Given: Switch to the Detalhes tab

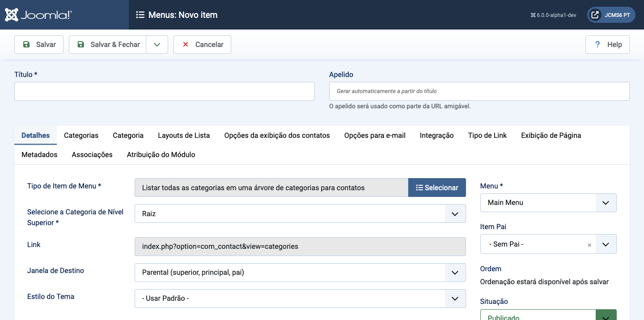Looking at the screenshot, I should point(36,135).
